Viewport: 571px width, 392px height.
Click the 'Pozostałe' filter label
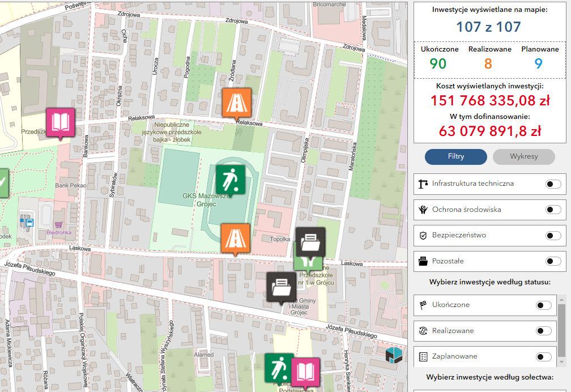click(x=448, y=261)
